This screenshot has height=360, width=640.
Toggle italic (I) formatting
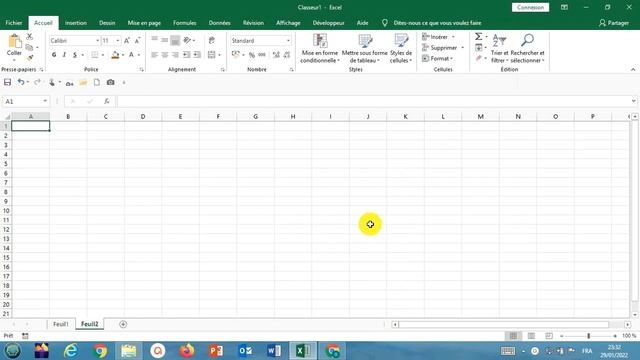coord(64,55)
